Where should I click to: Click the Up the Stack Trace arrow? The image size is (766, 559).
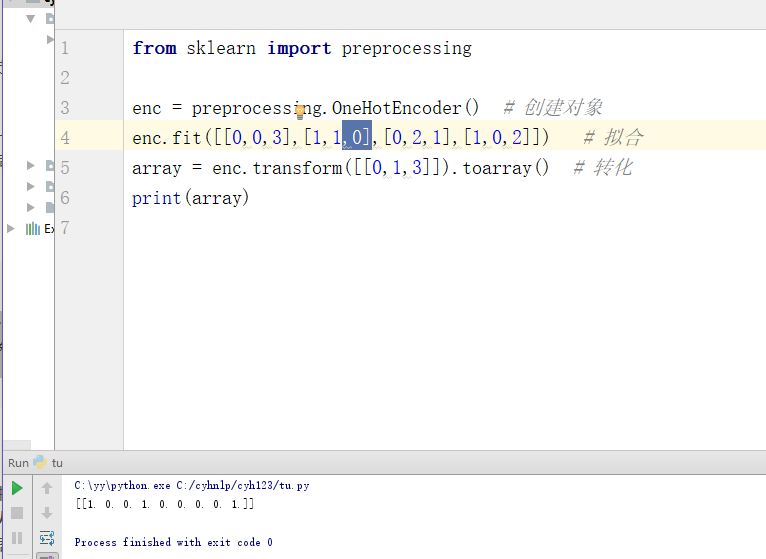point(47,488)
